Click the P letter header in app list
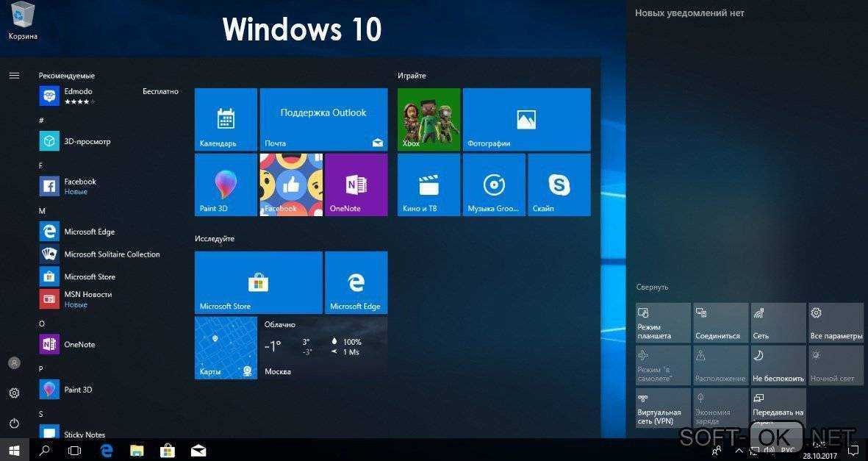This screenshot has width=868, height=461. coord(41,369)
